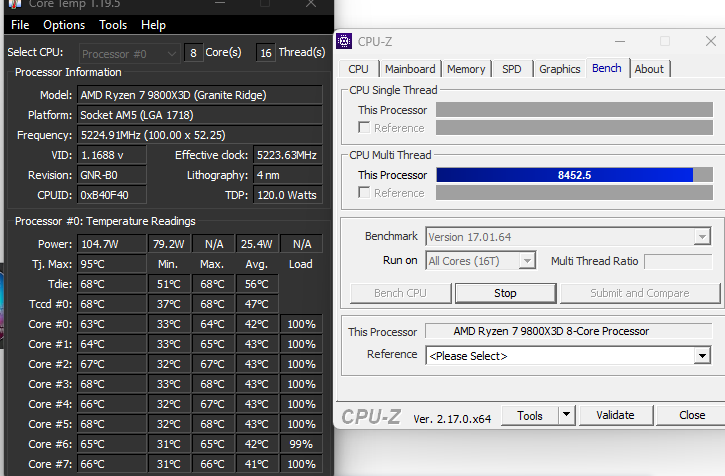The image size is (725, 476).
Task: Click the Core #0 temperature 63°C
Action: (112, 324)
